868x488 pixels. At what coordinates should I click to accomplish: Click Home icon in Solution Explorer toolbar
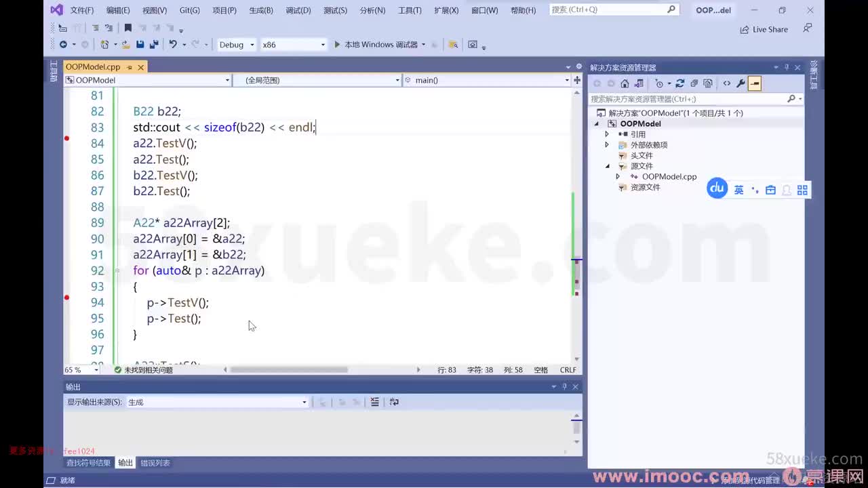coord(625,83)
